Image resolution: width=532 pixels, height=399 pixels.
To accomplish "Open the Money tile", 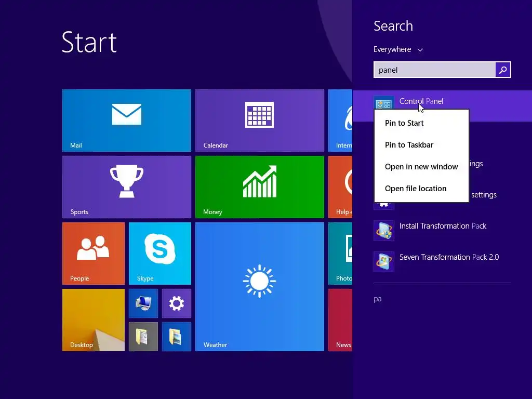I will (x=260, y=187).
